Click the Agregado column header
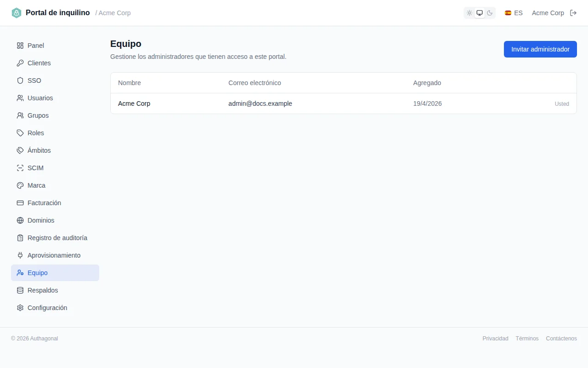588x368 pixels. pos(427,83)
